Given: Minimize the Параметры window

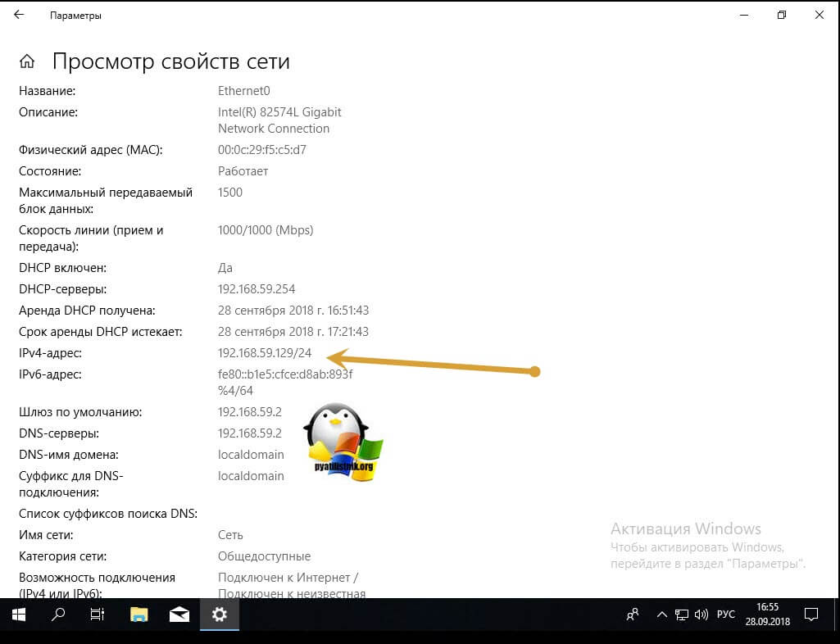Looking at the screenshot, I should pyautogui.click(x=743, y=15).
